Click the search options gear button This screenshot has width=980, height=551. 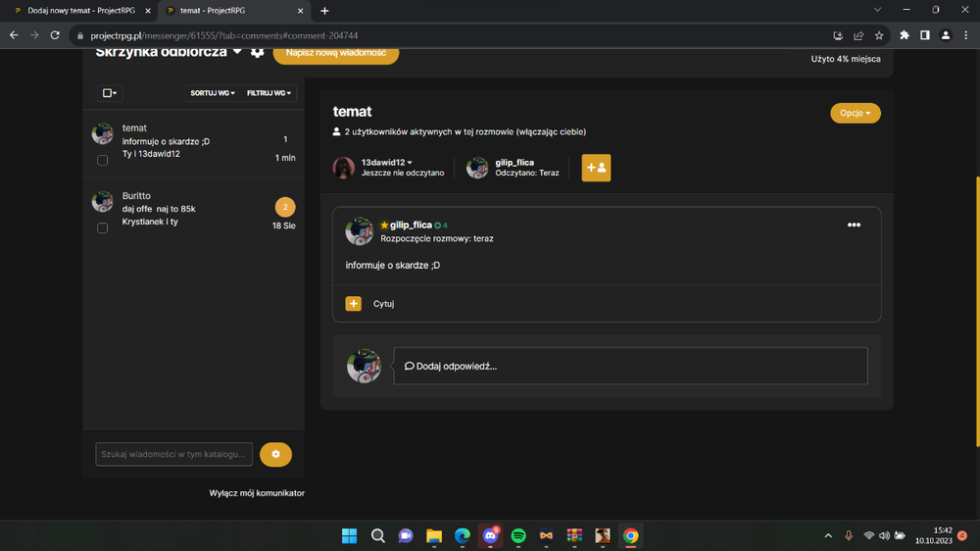pyautogui.click(x=275, y=454)
